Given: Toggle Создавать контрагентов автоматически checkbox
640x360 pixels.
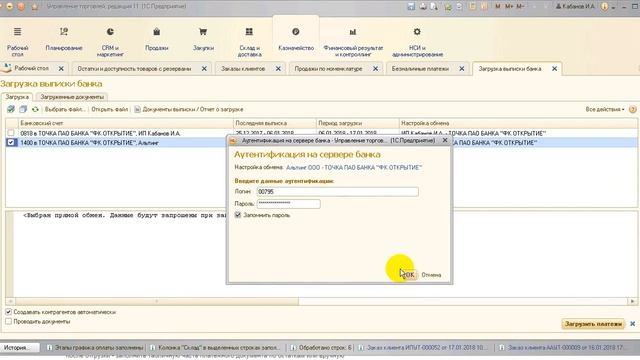Looking at the screenshot, I should [x=9, y=312].
